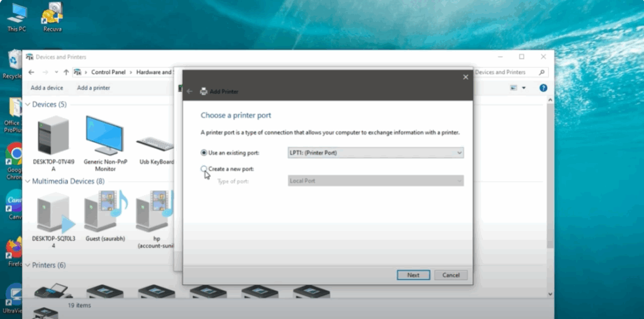Select the Guest (saurabh) media device
Viewport: 644px width, 319px height.
coord(106,216)
